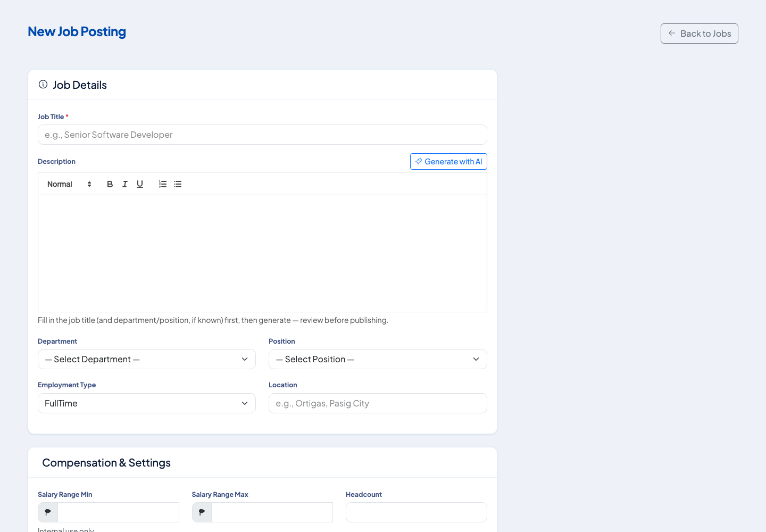Click the Headcount input field
766x532 pixels.
(x=417, y=512)
